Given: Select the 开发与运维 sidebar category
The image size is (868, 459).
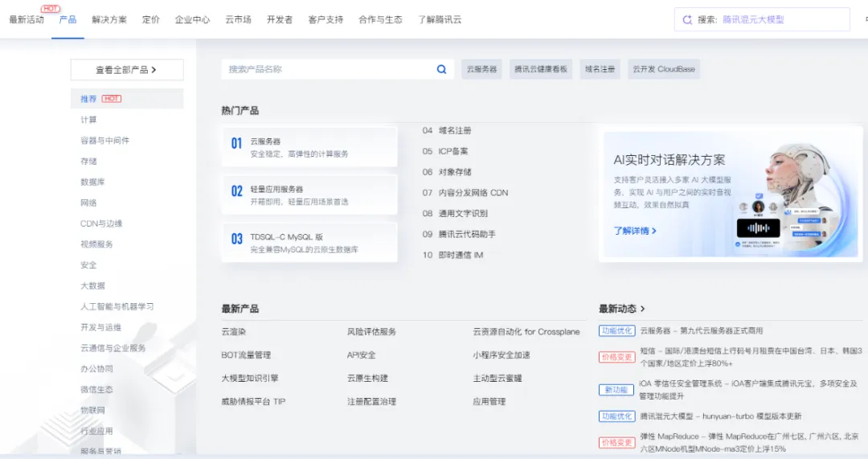Looking at the screenshot, I should click(100, 327).
